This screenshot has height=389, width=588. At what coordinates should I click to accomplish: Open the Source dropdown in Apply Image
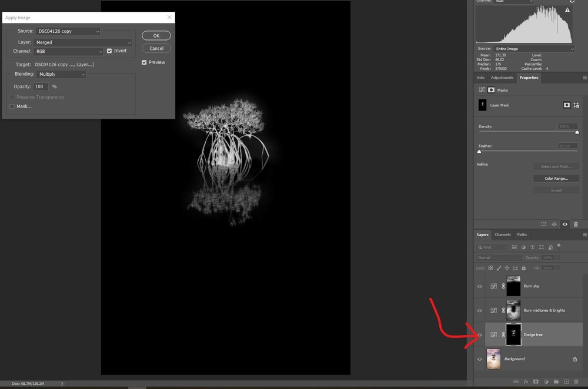tap(68, 31)
